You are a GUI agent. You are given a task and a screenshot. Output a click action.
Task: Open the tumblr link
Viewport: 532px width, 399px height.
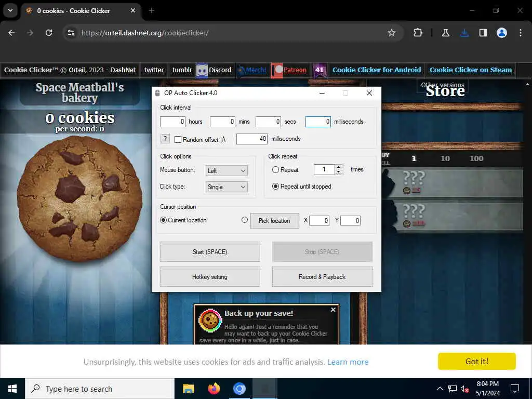click(x=182, y=70)
